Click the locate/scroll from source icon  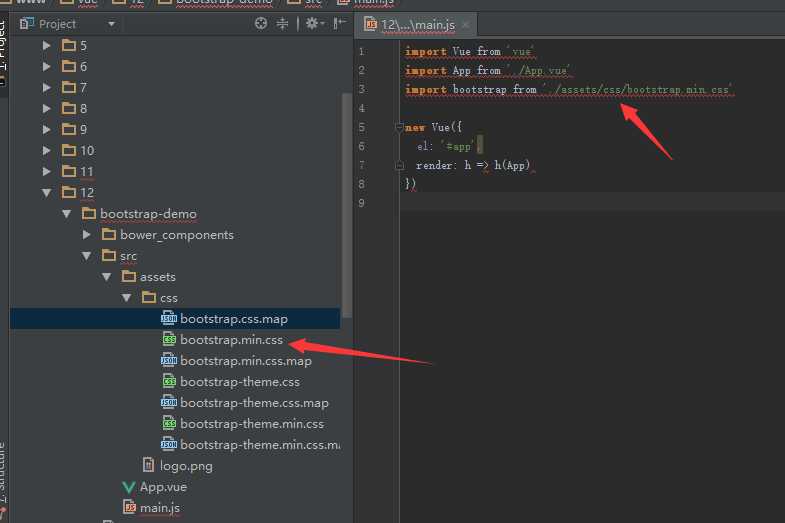pos(261,24)
